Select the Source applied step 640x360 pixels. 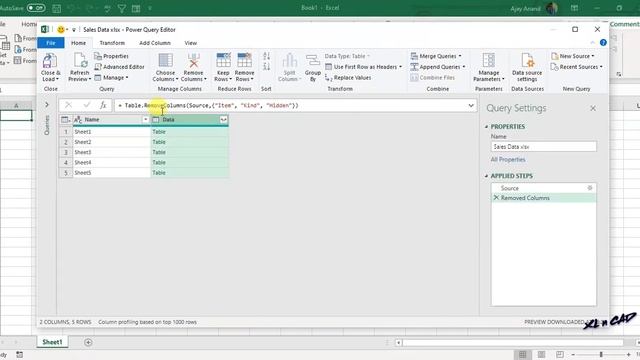(x=543, y=188)
